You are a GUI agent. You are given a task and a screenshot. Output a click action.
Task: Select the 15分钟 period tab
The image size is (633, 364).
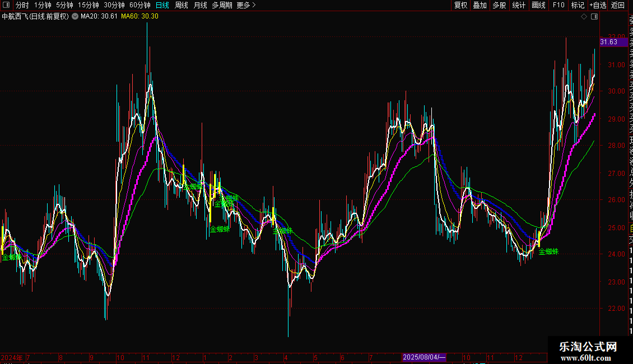[x=89, y=5]
